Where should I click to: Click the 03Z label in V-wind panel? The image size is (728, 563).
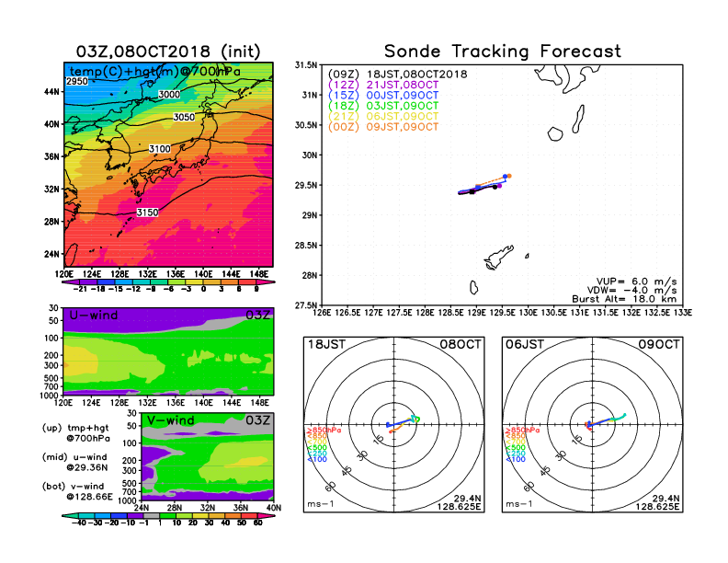[257, 420]
